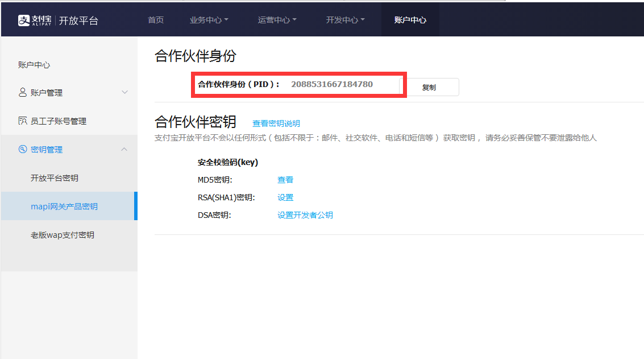The image size is (644, 359).
Task: Expand the 账户管理 chevron
Action: tap(124, 92)
